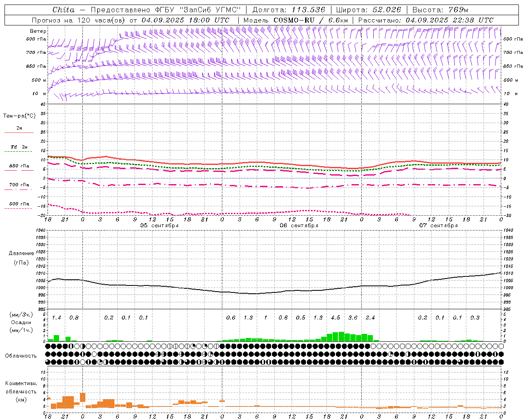The height and width of the screenshot is (420, 525).
Task: Click the elevation text 769м
Action: [459, 10]
